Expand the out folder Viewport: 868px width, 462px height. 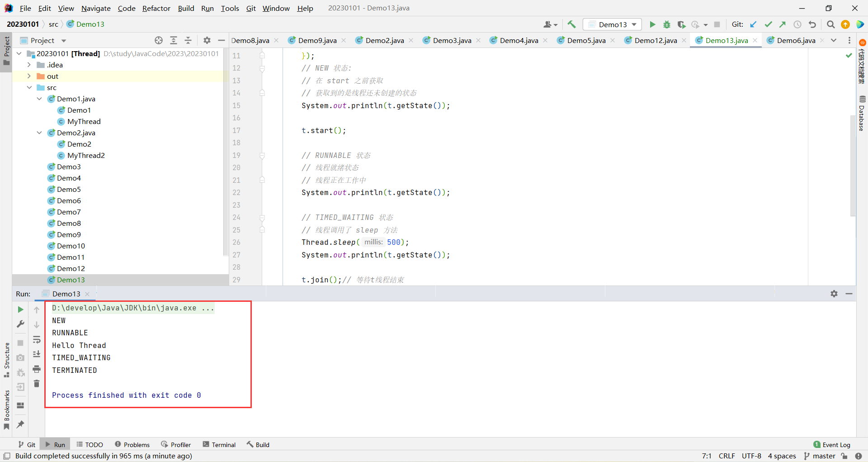[29, 76]
